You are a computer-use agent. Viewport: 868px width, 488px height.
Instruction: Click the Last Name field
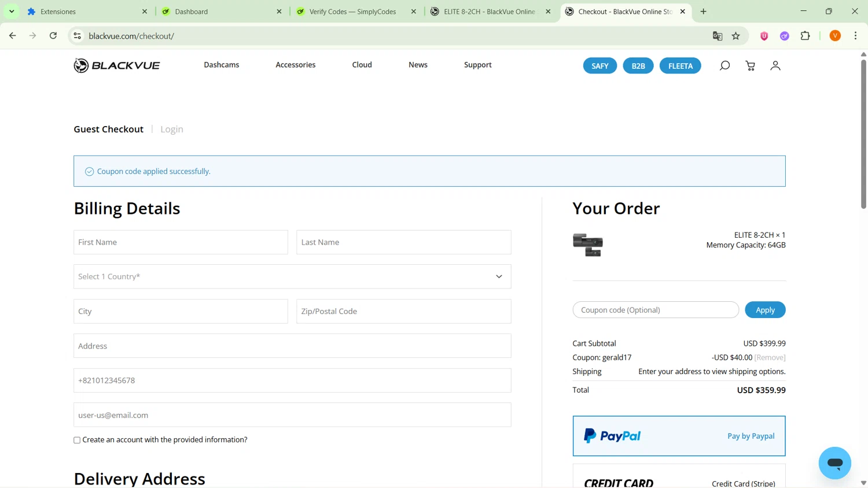click(x=404, y=242)
